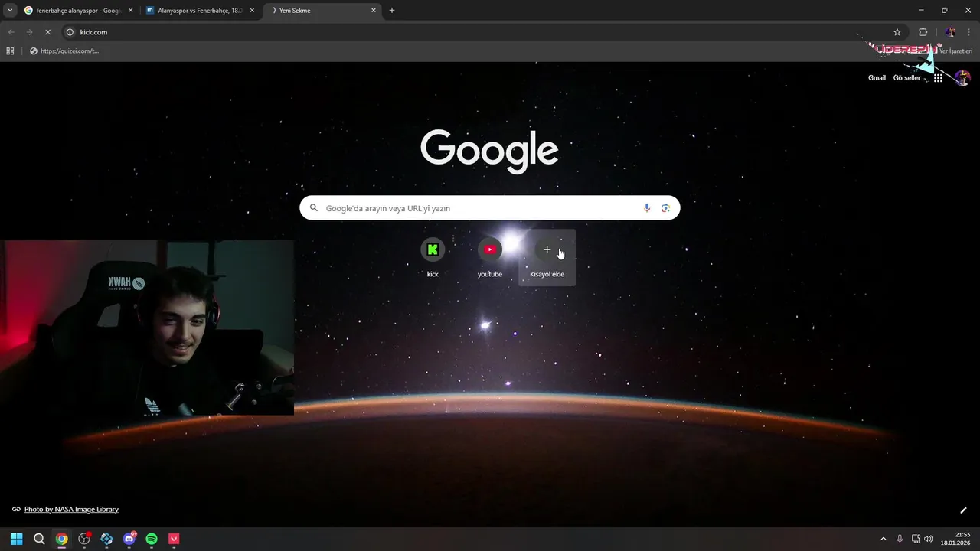Close the Yeni Sekme tab
Viewport: 980px width, 551px height.
pyautogui.click(x=374, y=11)
